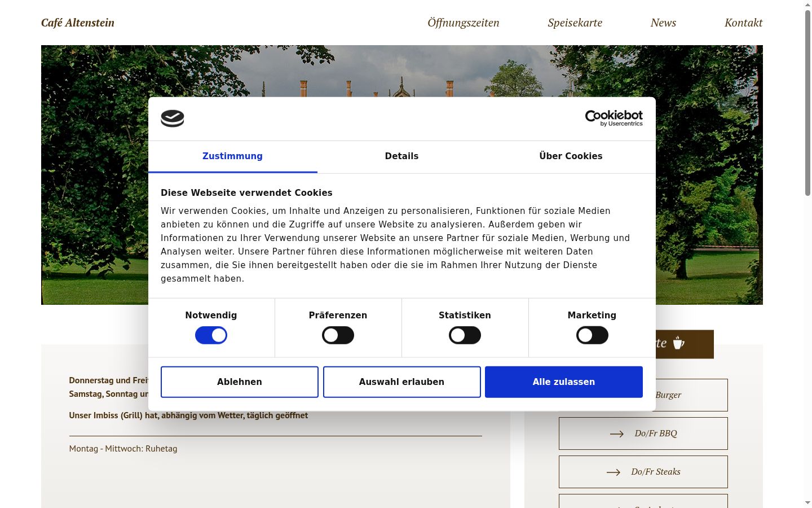This screenshot has width=812, height=508.
Task: Click the Ablehnen button
Action: pos(240,382)
